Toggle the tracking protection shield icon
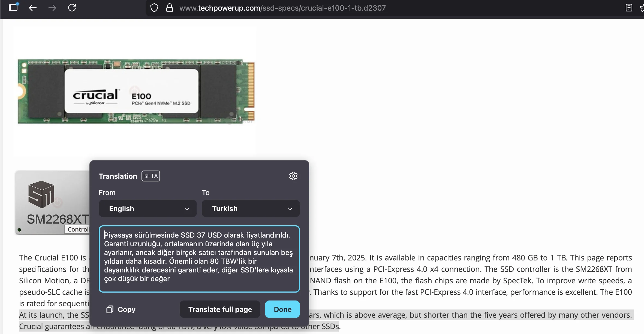 pyautogui.click(x=154, y=8)
